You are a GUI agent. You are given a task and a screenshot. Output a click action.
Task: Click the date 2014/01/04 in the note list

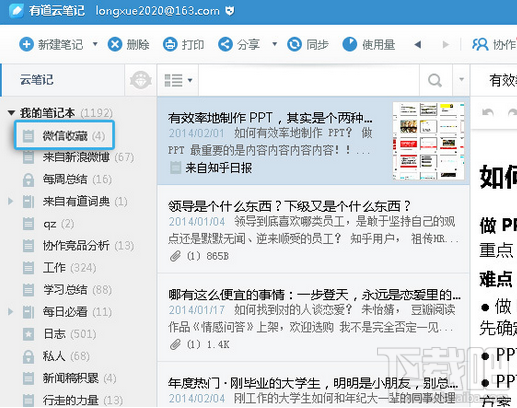pyautogui.click(x=197, y=222)
